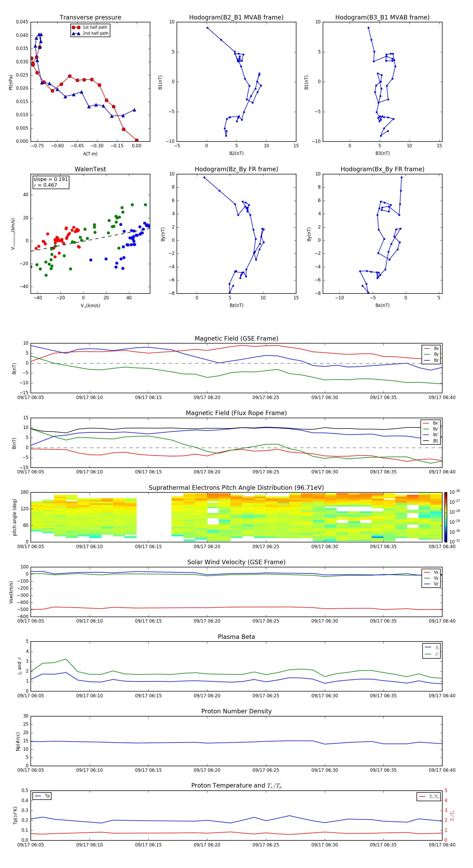Click the Hodogram(B3_B1 MVAB frame) title
The image size is (473, 868).
(x=382, y=18)
